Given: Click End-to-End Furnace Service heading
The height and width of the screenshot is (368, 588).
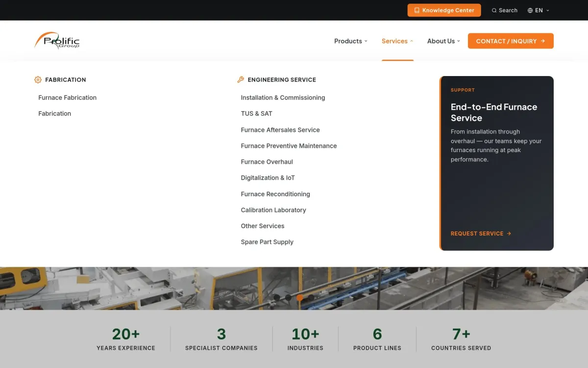Looking at the screenshot, I should [494, 112].
